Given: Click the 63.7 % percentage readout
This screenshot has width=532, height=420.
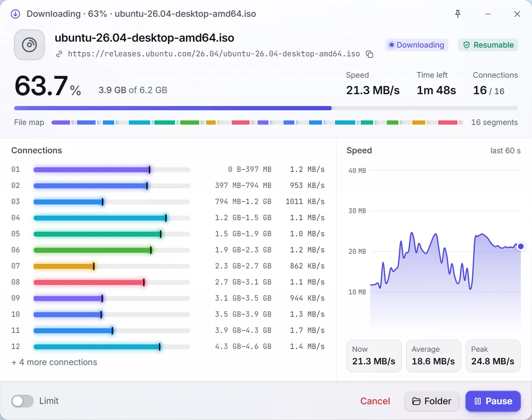Looking at the screenshot, I should [x=48, y=86].
